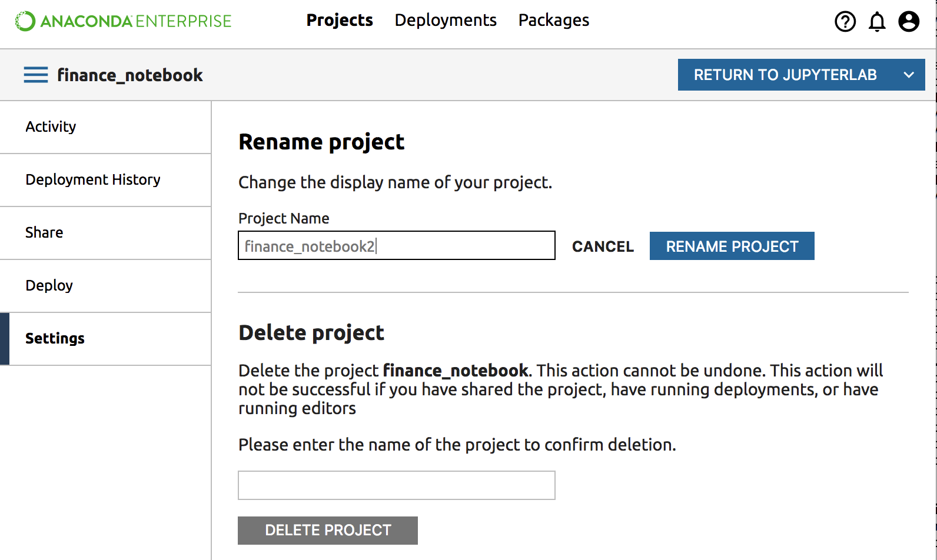Go to the Projects top menu
Image resolution: width=937 pixels, height=560 pixels.
pyautogui.click(x=340, y=20)
